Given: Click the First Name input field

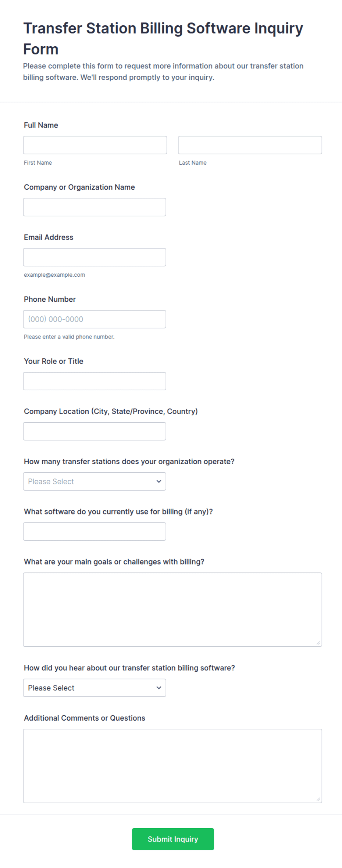Looking at the screenshot, I should [95, 145].
